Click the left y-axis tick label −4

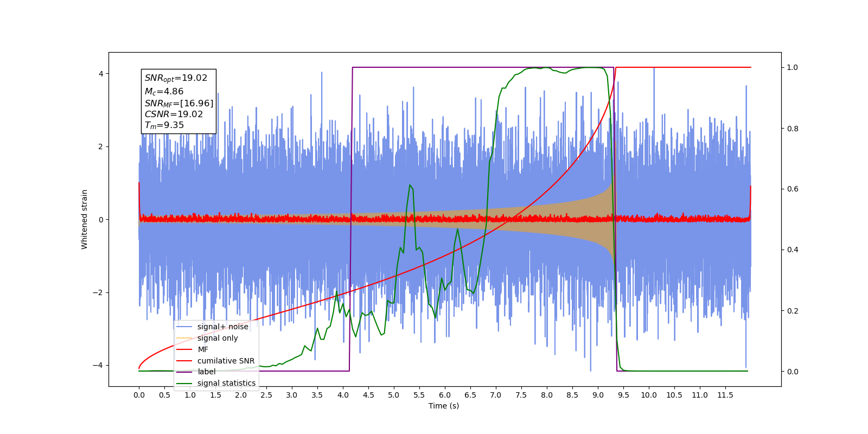click(98, 366)
